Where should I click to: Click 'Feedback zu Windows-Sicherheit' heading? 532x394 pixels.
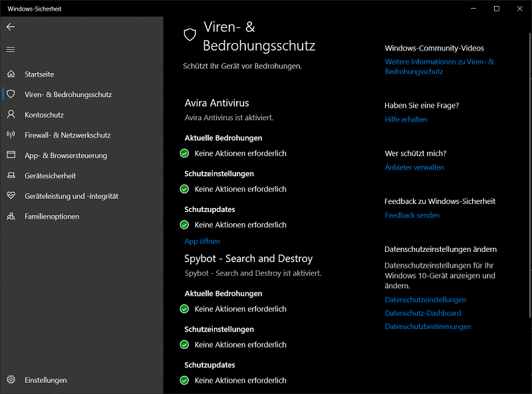point(440,201)
